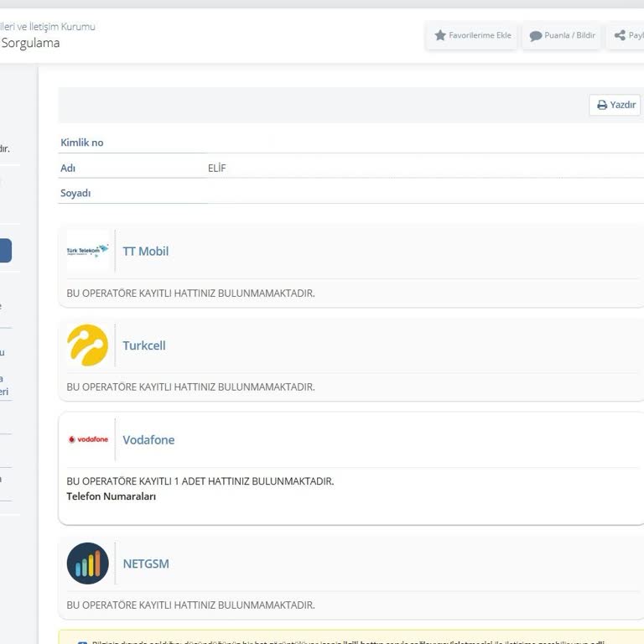Click the Kimlik no row
Screen dimensions: 644x644
82,143
